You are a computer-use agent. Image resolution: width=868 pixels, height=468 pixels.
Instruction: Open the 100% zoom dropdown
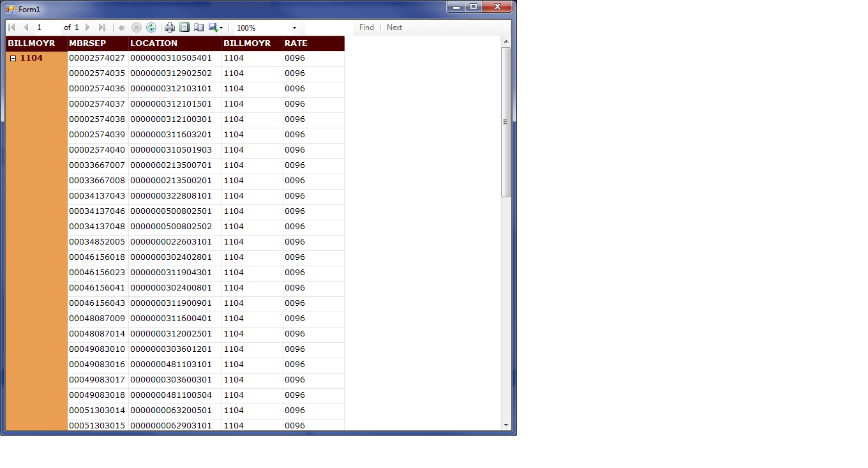[x=294, y=28]
